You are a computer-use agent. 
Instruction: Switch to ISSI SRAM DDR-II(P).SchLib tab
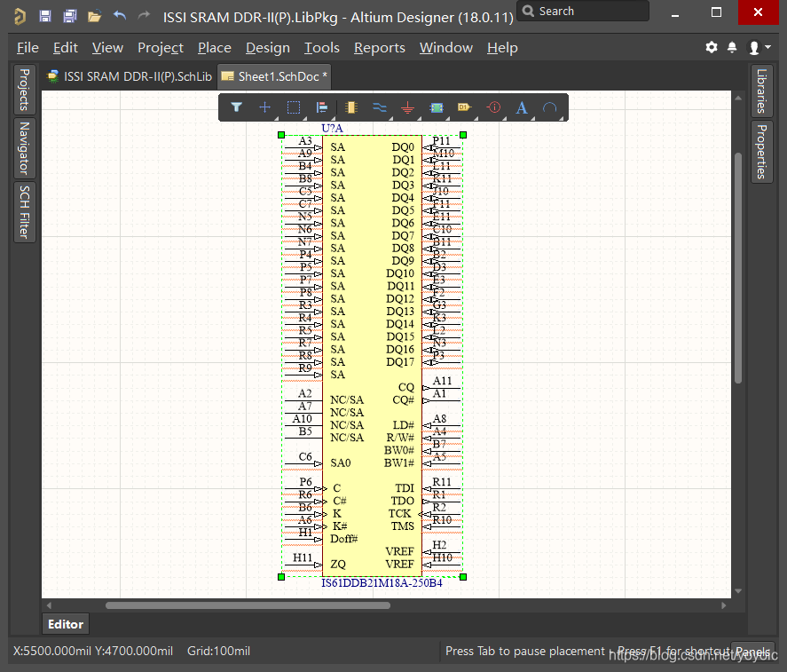(x=129, y=76)
